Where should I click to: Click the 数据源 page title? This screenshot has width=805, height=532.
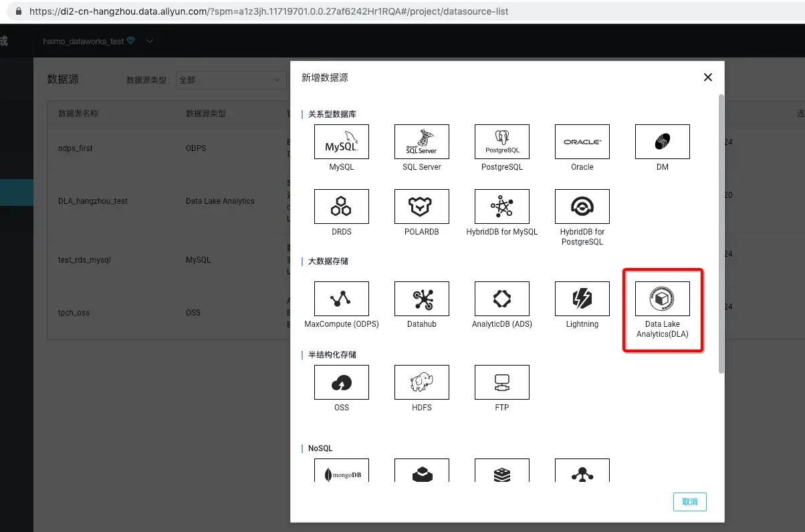tap(63, 79)
